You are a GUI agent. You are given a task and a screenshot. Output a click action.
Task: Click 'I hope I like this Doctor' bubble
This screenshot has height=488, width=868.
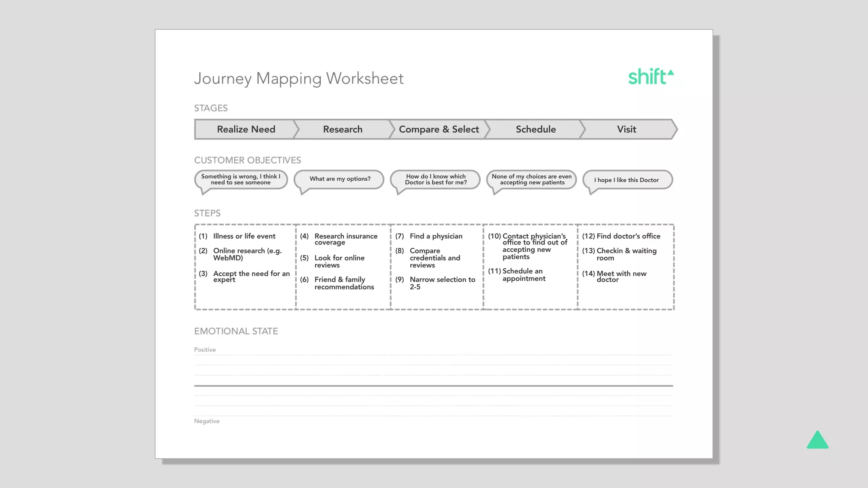click(626, 180)
